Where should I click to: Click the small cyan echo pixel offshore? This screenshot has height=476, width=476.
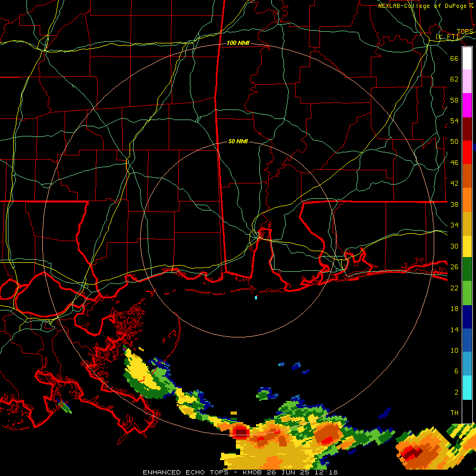[256, 298]
